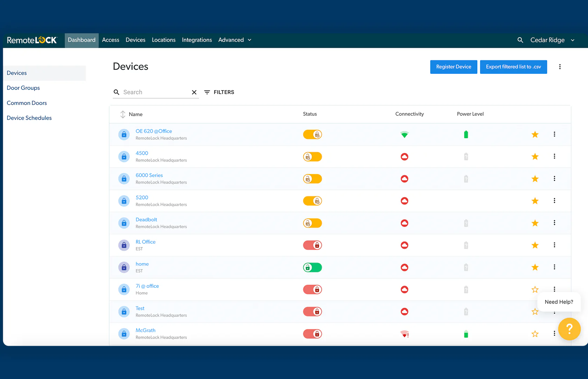The width and height of the screenshot is (588, 379).
Task: Favorite the McGrath device star
Action: (x=535, y=334)
